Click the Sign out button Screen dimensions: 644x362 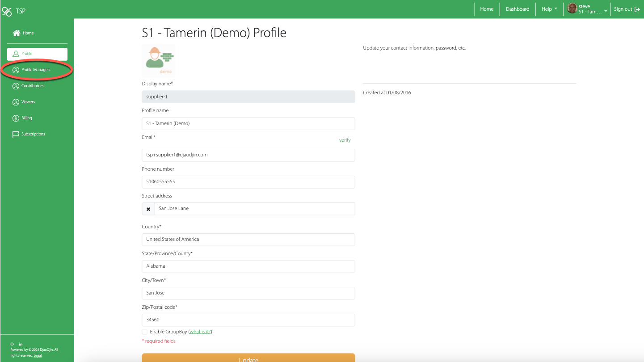tap(627, 9)
